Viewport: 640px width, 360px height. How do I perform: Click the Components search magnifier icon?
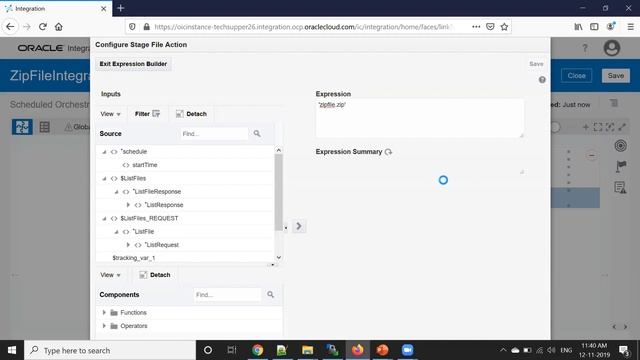[x=270, y=294]
